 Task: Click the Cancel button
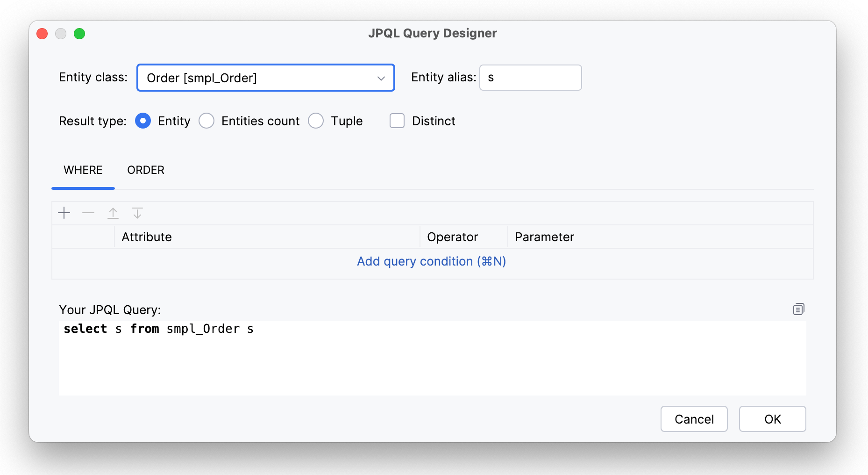coord(694,419)
